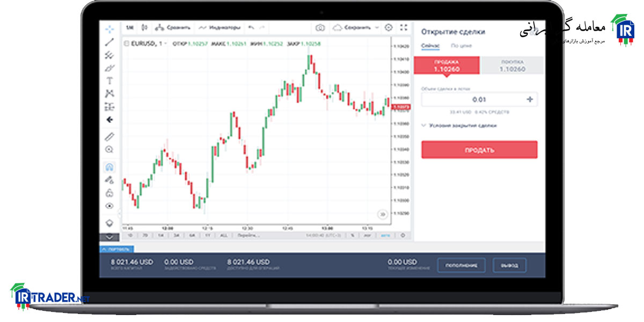This screenshot has width=644, height=322.
Task: Toggle lock all drawings padlock icon
Action: 109,193
